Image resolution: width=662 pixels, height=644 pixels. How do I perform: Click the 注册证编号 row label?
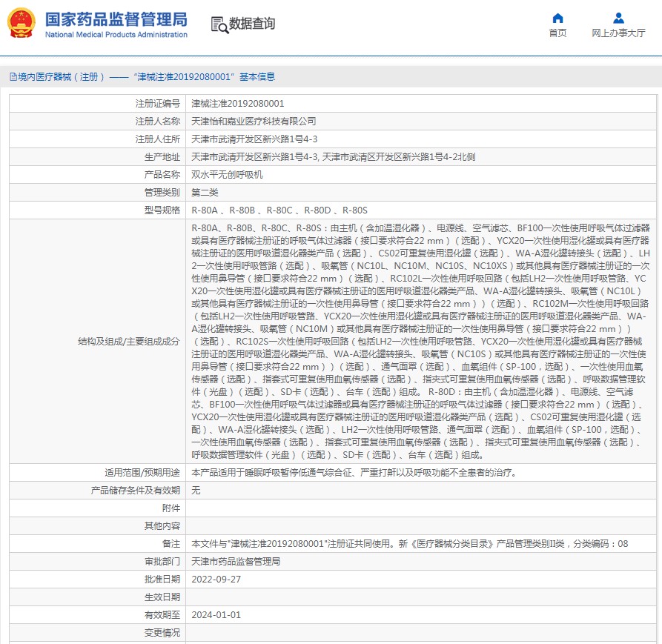(x=157, y=104)
